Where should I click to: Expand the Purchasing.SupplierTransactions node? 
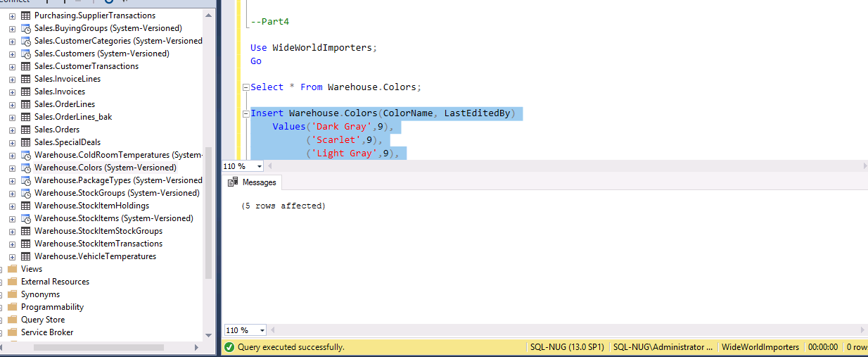(x=12, y=15)
